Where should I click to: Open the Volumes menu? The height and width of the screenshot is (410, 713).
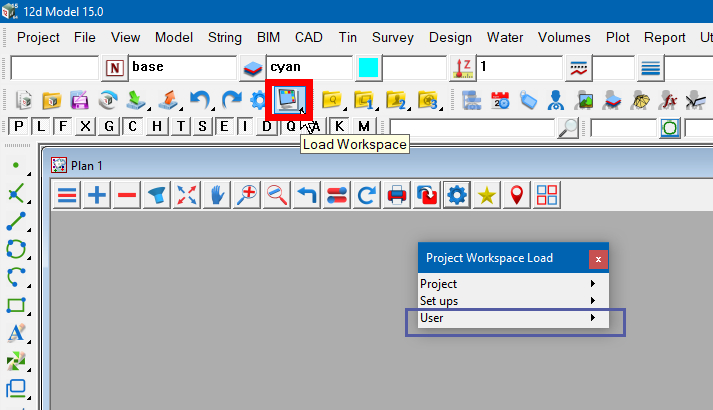564,37
